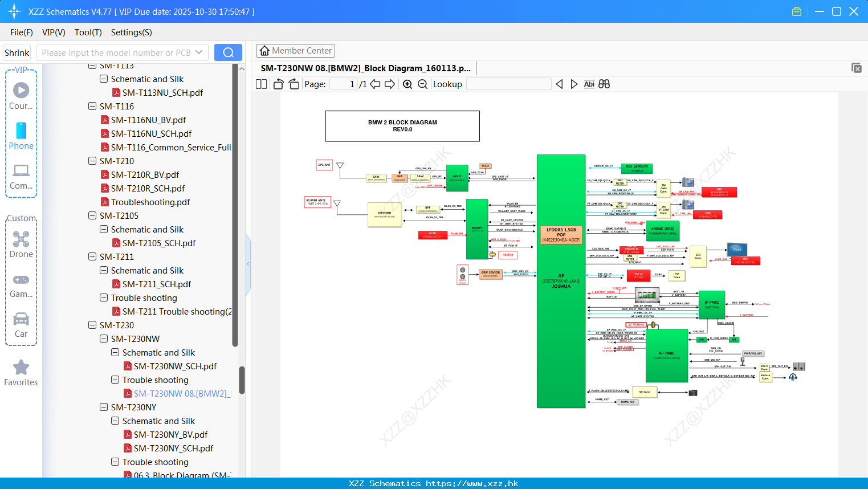Click the model number search input
Screen dimensions: 868x489
pyautogui.click(x=116, y=52)
